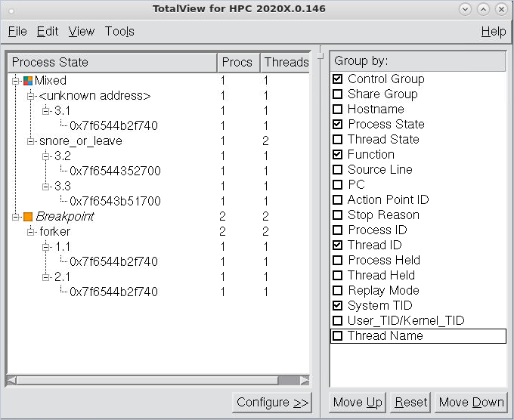514x420 pixels.
Task: Click the Reset button
Action: [411, 403]
